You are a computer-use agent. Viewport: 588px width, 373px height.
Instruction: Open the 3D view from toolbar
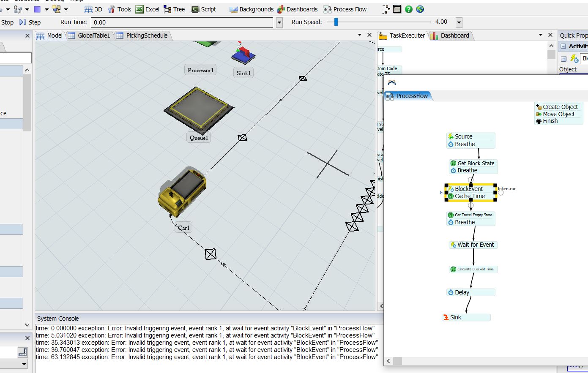tap(93, 9)
